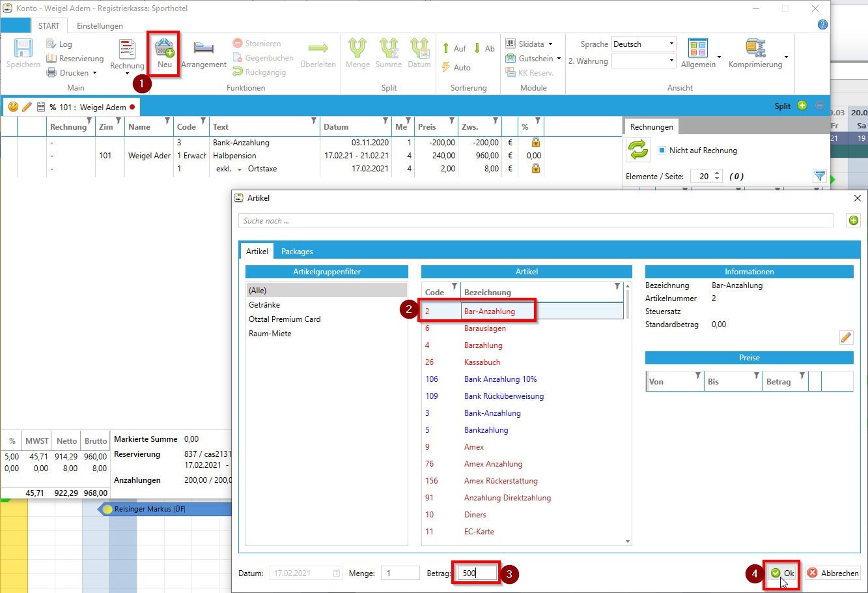The width and height of the screenshot is (868, 593).
Task: Click the Reservierung ribbon item
Action: [x=75, y=59]
